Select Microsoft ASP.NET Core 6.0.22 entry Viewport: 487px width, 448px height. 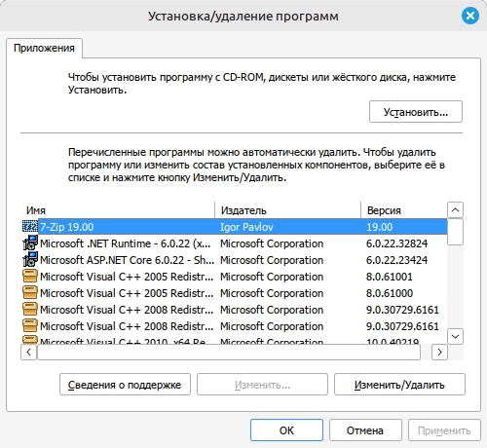tap(127, 260)
